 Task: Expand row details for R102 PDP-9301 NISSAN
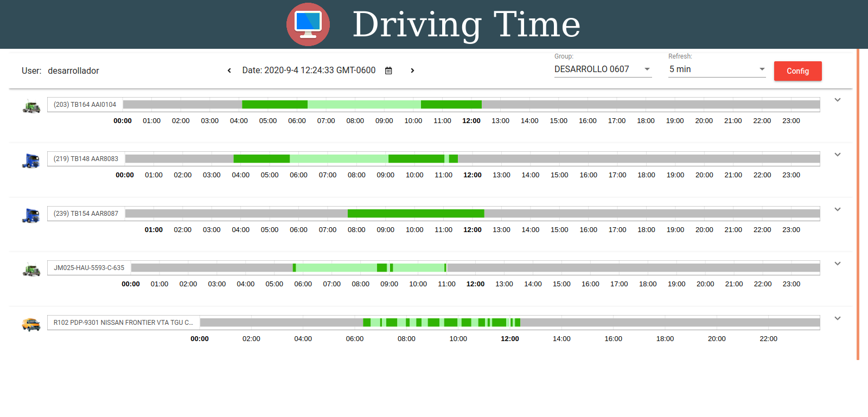point(838,318)
